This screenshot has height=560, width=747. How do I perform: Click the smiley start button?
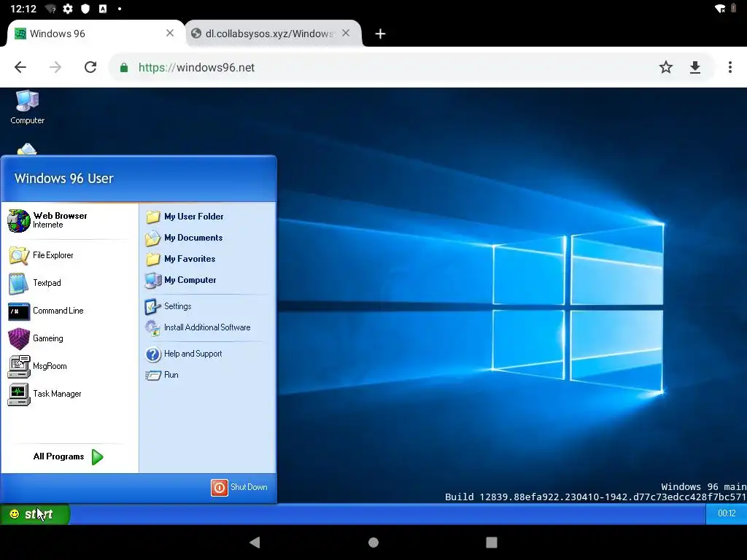[34, 514]
